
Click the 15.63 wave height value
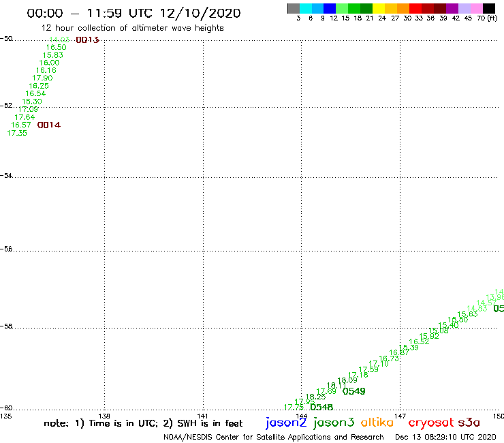pos(467,314)
